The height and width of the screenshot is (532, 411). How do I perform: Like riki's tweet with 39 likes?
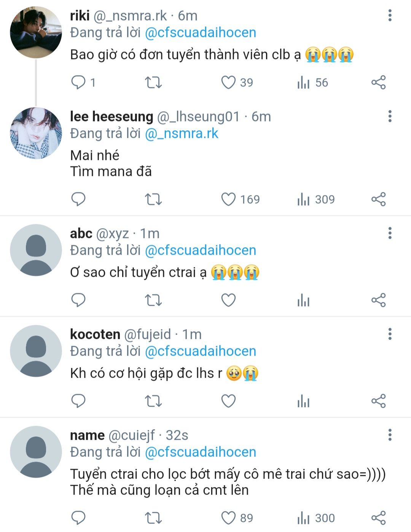(237, 82)
